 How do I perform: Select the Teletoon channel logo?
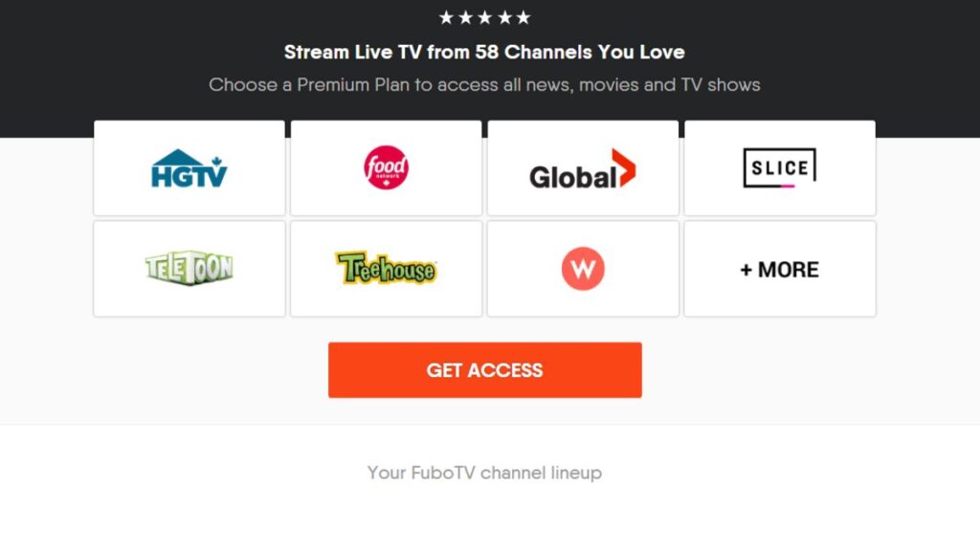(x=189, y=268)
